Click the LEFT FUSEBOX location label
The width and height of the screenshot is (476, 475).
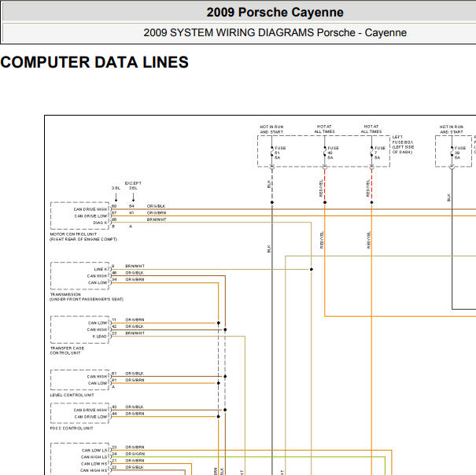[x=403, y=145]
